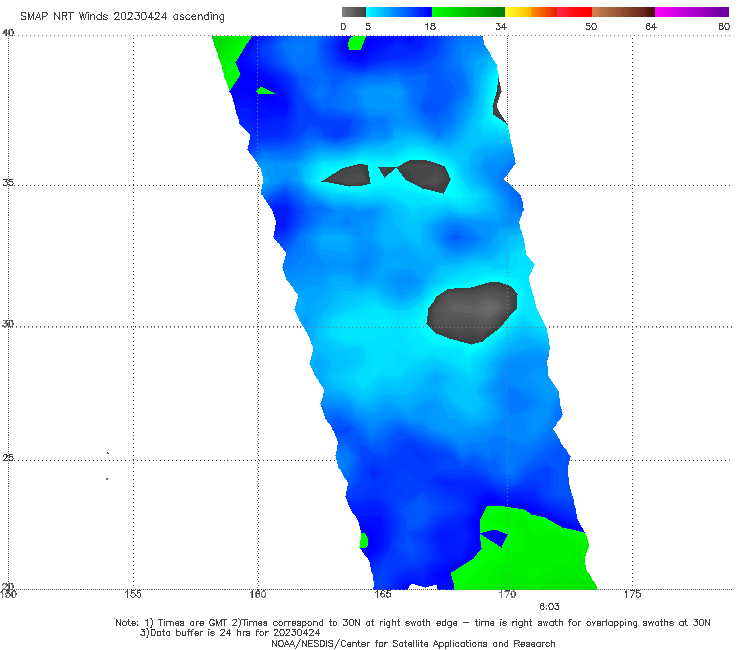Click the left dark patch near 35N
This screenshot has width=740, height=650.
[348, 175]
